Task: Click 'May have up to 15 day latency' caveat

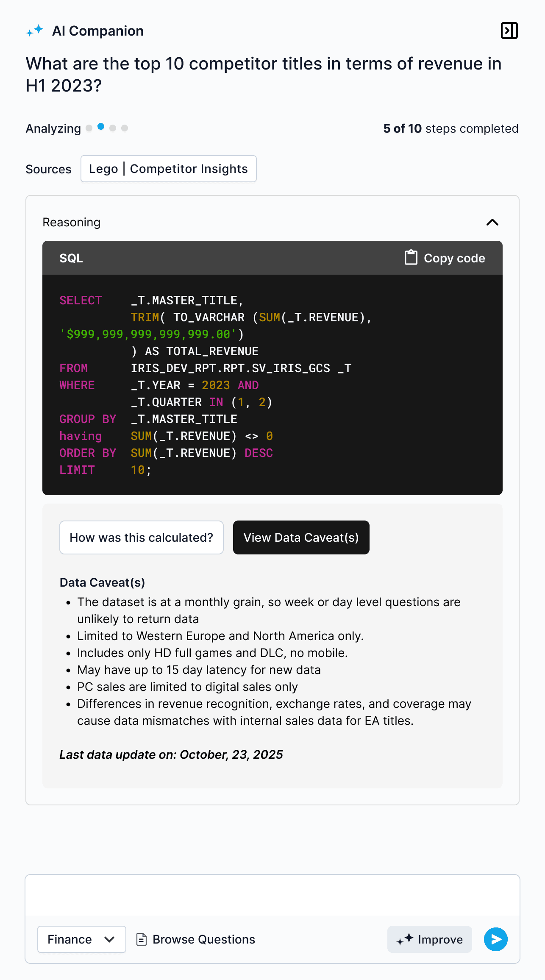Action: (199, 670)
